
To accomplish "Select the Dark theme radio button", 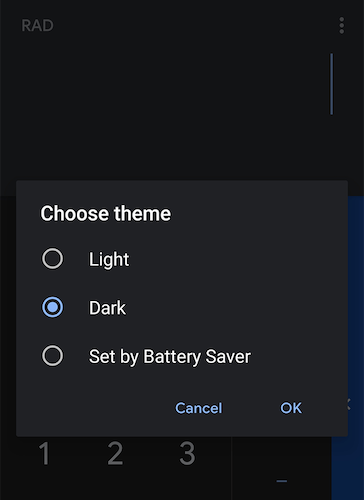I will coord(52,307).
